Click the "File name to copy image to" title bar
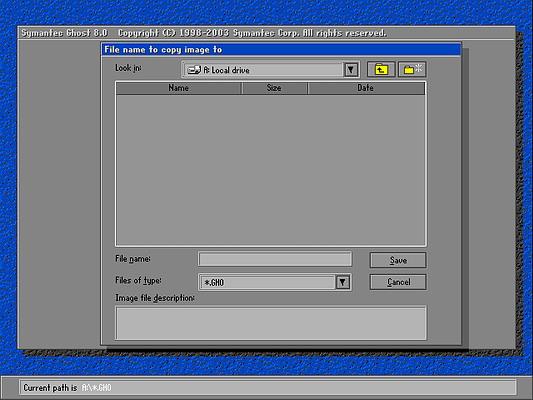Screen dimensions: 533x400 (x=281, y=50)
